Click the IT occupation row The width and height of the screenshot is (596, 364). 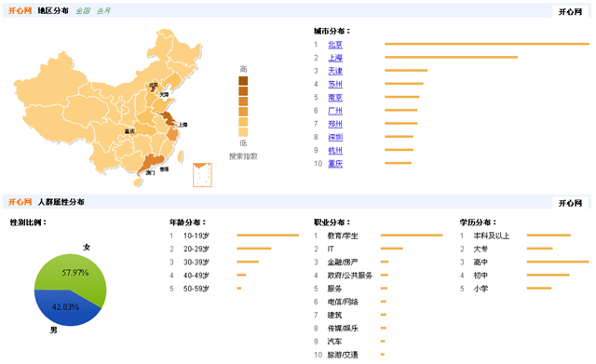tap(359, 249)
